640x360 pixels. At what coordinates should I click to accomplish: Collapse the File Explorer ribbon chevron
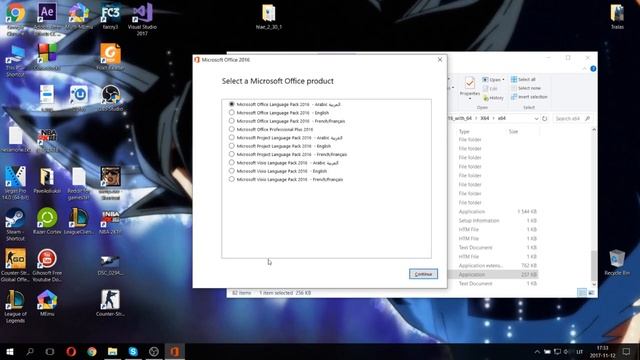pyautogui.click(x=584, y=69)
